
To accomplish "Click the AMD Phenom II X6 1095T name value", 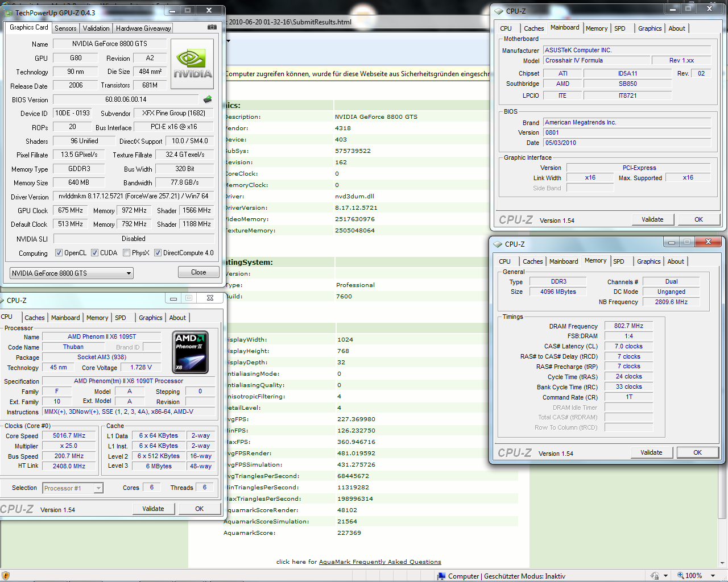I will tap(102, 336).
